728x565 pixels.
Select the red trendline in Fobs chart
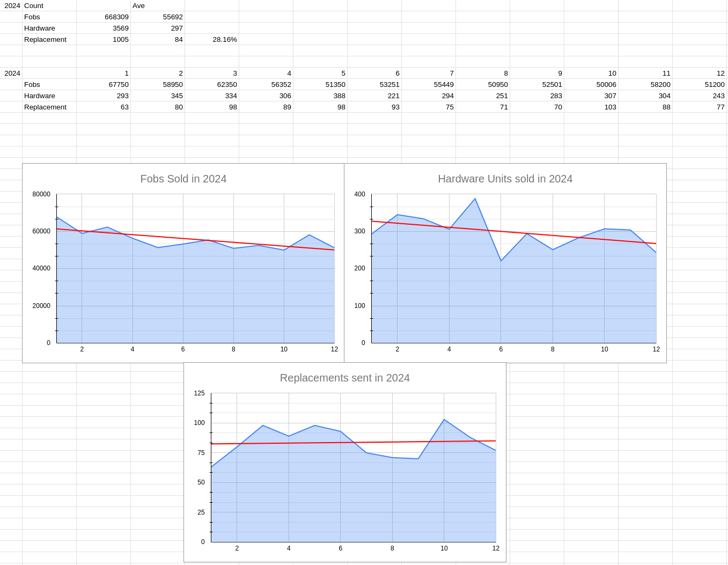coord(182,238)
